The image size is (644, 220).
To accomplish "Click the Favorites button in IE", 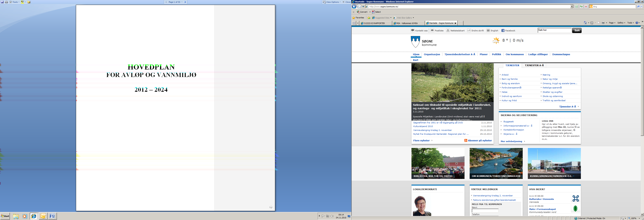I will click(358, 18).
